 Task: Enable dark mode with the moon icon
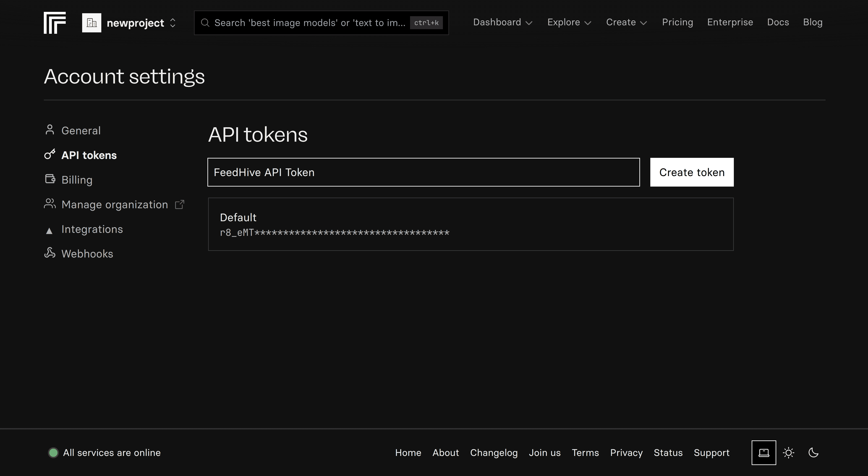[x=813, y=453]
